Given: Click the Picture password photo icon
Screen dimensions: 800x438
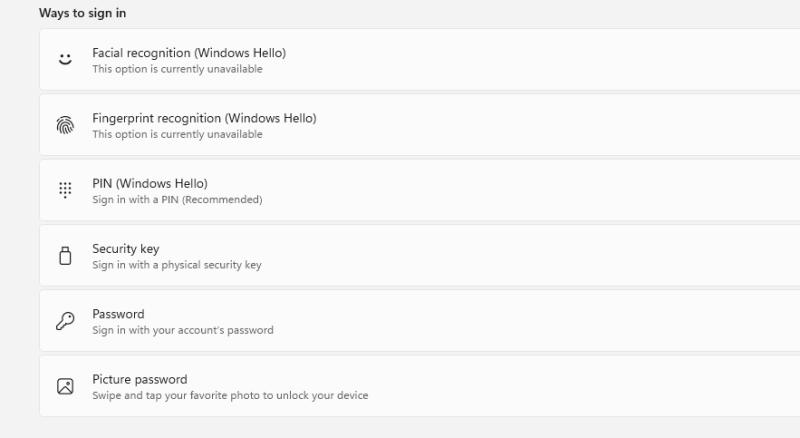Looking at the screenshot, I should pos(65,386).
